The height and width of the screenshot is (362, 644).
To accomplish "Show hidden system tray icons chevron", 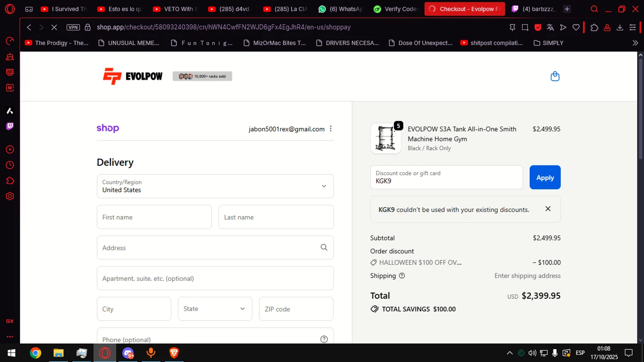I will point(510,353).
